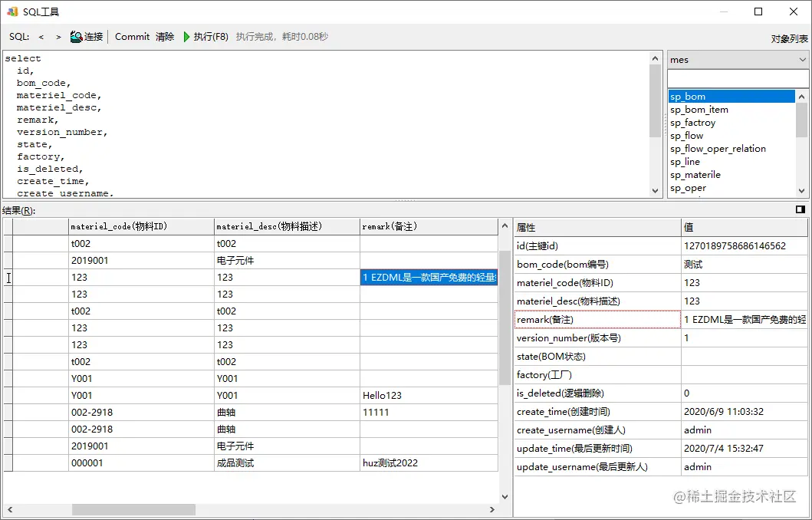The image size is (812, 520).
Task: Click the results grid scroll-down arrow
Action: [x=505, y=497]
